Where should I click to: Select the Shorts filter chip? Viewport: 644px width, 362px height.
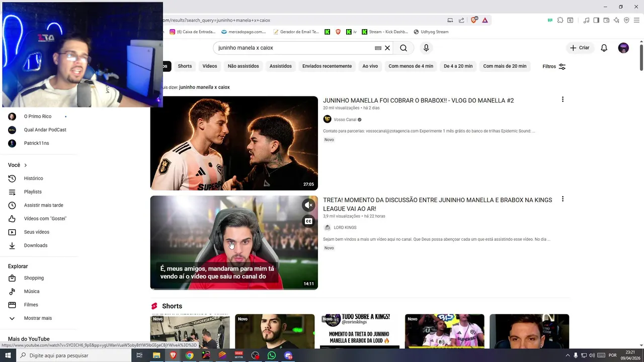[185, 66]
